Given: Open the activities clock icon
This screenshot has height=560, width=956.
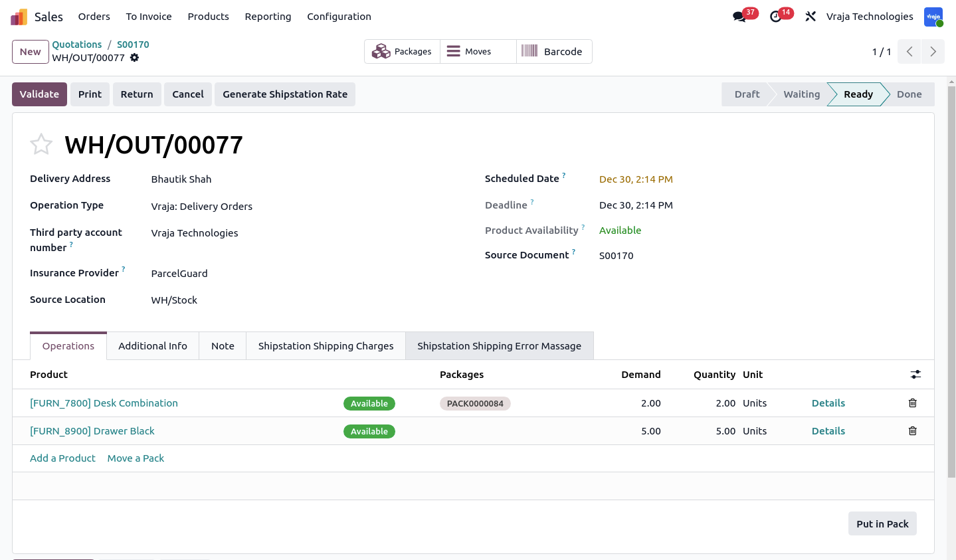Looking at the screenshot, I should 775,17.
